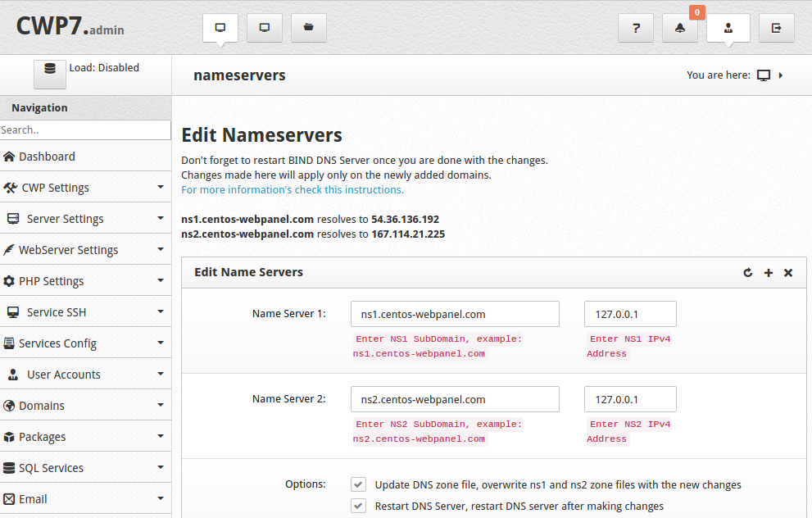Image resolution: width=812 pixels, height=518 pixels.
Task: Click the Dashboard home icon
Action: [x=9, y=157]
